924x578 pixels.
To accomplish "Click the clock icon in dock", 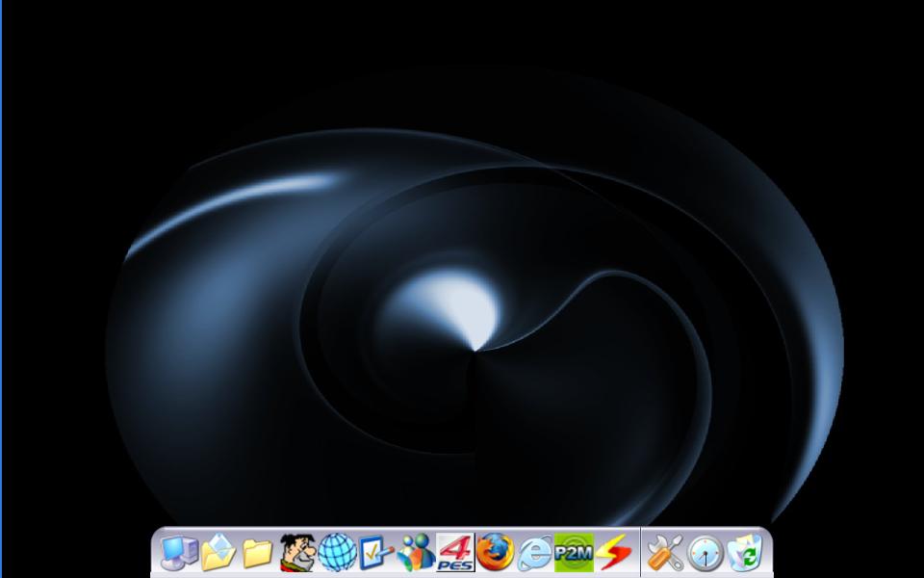I will click(705, 553).
